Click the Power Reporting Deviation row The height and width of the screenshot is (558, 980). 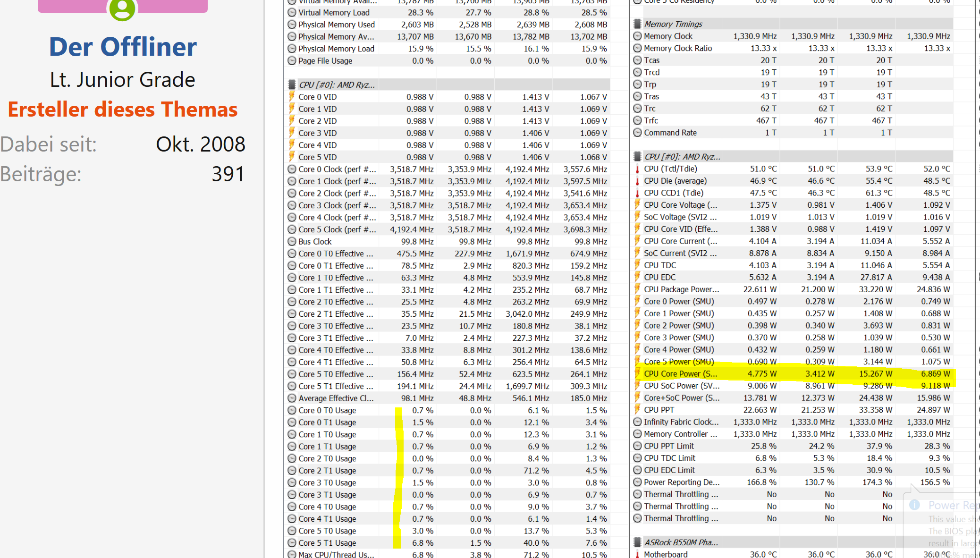pos(681,482)
